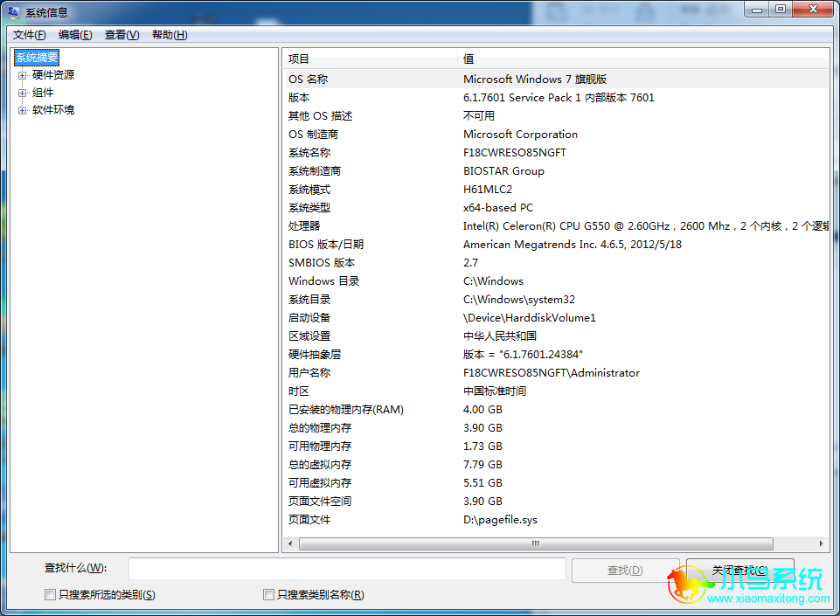Select the 用户名称 row

(556, 373)
